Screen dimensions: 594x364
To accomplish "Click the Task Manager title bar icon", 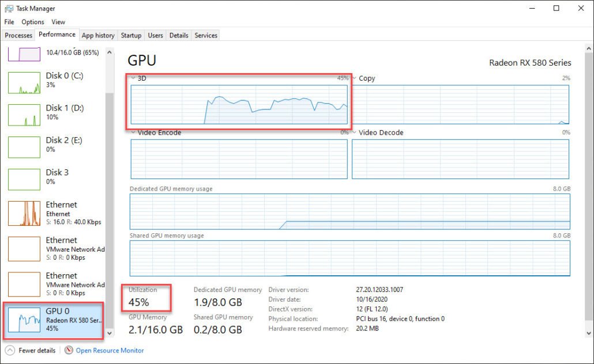I will click(9, 9).
